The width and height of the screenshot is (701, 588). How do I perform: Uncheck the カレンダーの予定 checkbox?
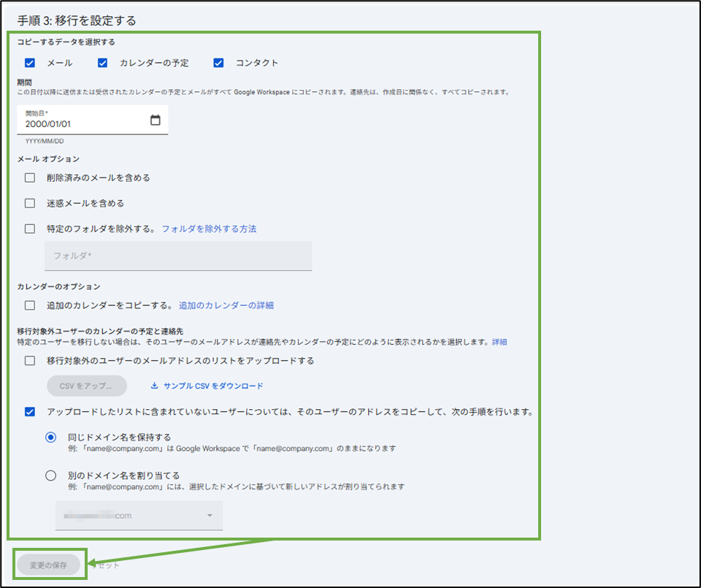102,63
